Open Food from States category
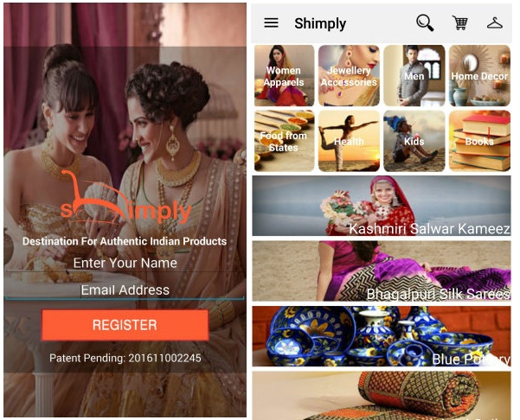This screenshot has height=420, width=520. [284, 141]
